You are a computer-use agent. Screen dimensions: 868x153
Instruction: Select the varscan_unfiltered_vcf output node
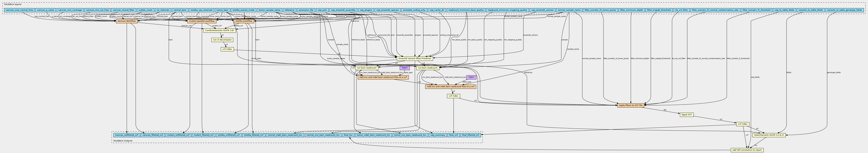coord(126,135)
